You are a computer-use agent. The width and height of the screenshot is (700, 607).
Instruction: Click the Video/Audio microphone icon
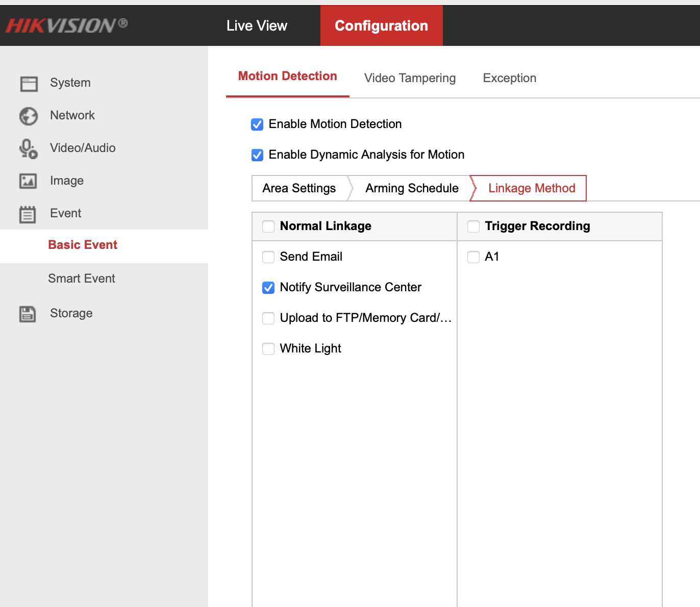[29, 148]
